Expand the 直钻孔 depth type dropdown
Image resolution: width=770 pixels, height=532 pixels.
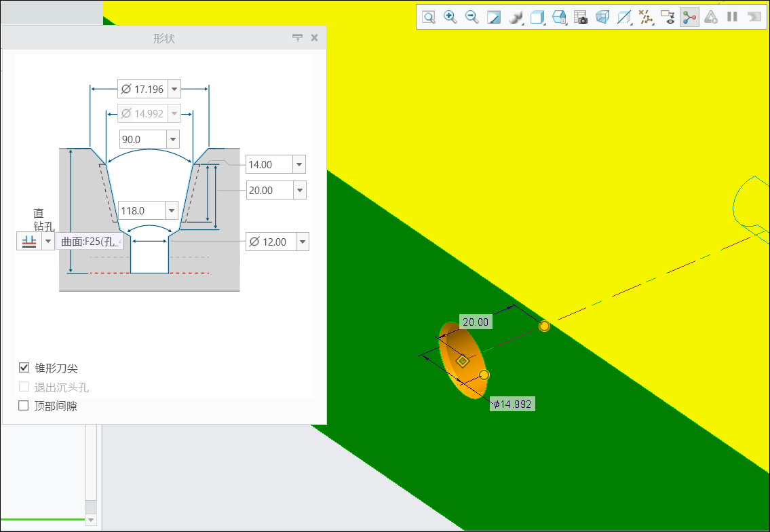point(47,242)
